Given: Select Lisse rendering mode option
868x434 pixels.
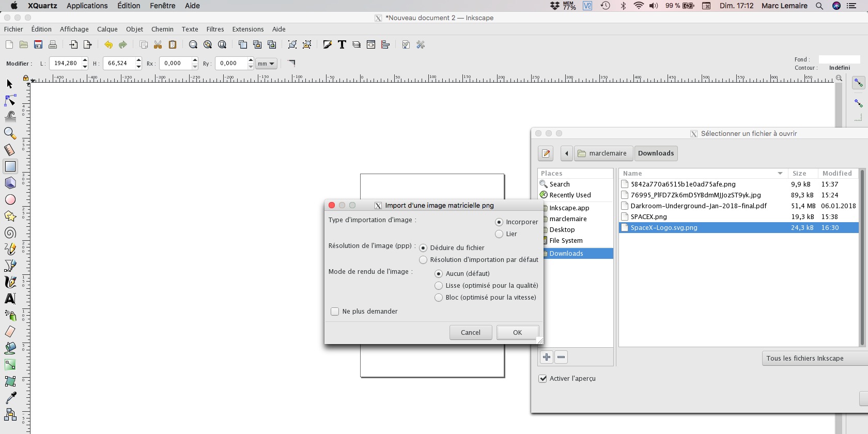Looking at the screenshot, I should (x=439, y=286).
